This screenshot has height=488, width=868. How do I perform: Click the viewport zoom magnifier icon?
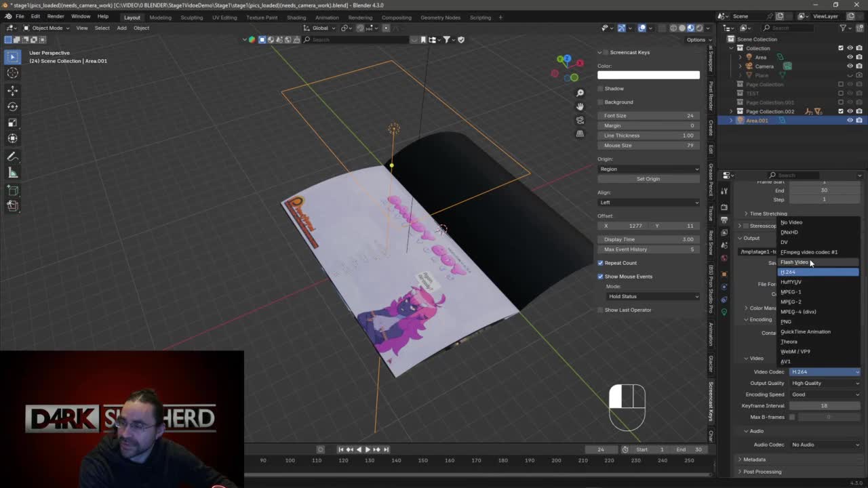pos(580,93)
